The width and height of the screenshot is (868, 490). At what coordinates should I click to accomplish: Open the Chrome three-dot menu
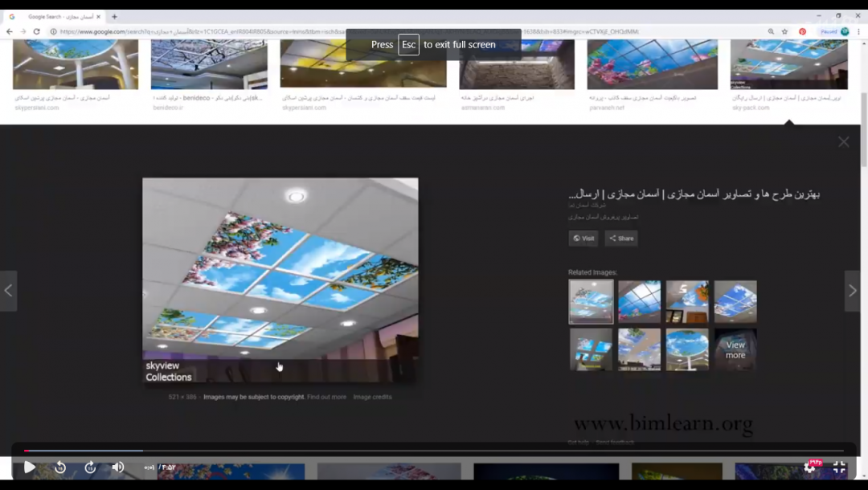click(859, 31)
